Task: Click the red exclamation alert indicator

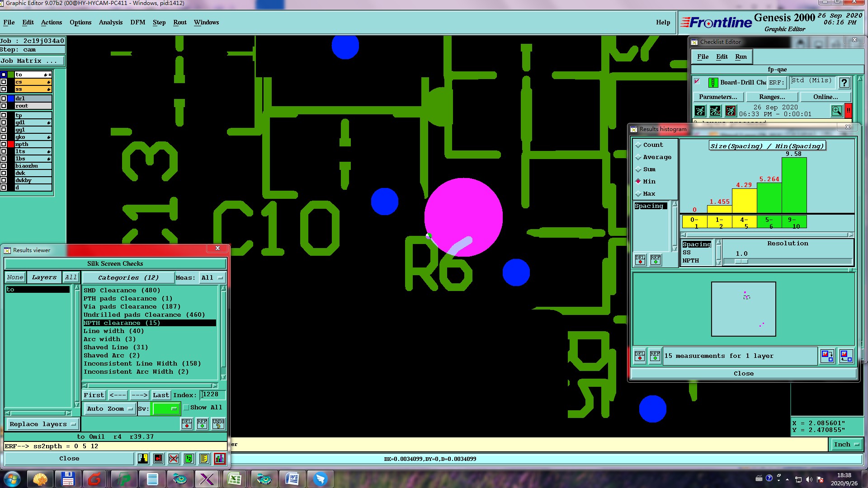Action: click(849, 110)
